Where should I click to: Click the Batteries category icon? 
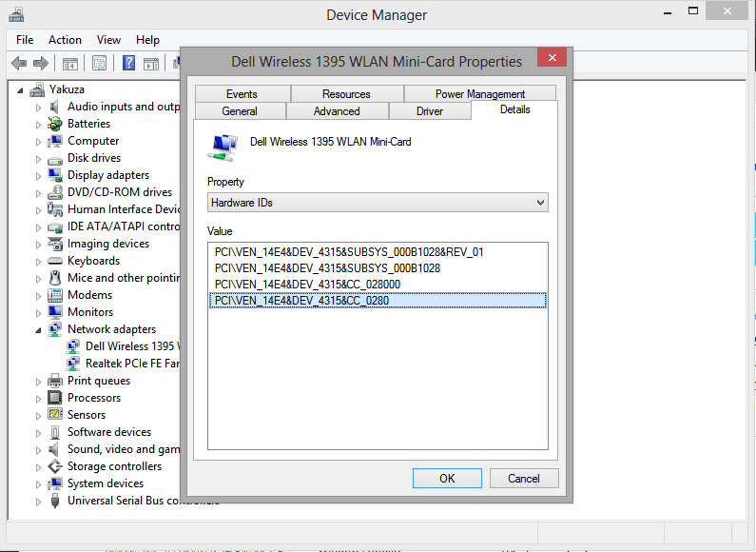(55, 124)
